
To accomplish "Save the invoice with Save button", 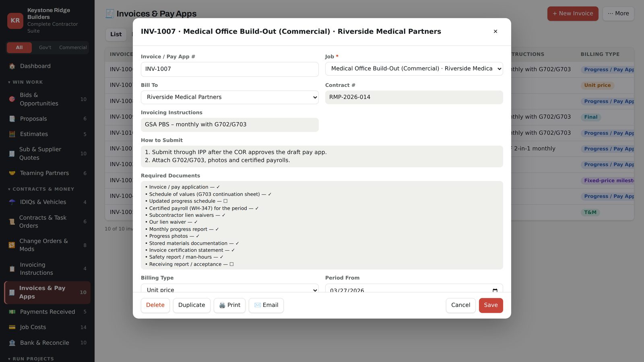I will (491, 305).
